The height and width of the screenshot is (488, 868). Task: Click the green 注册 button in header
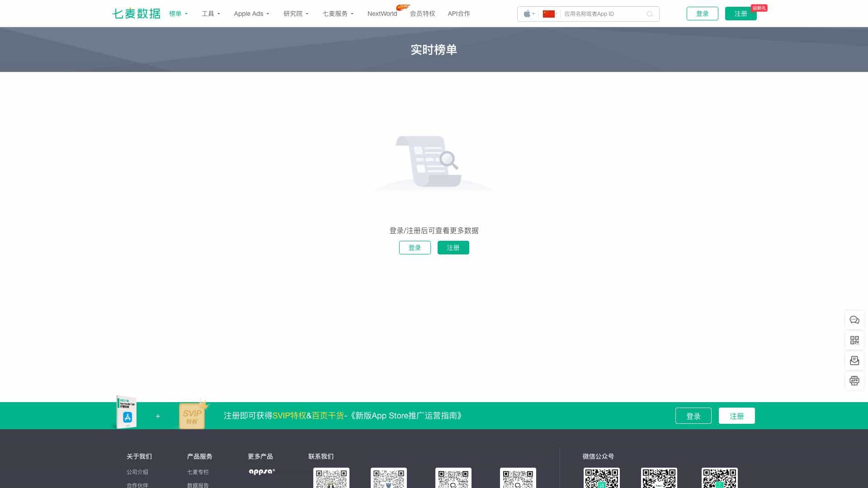pos(741,14)
